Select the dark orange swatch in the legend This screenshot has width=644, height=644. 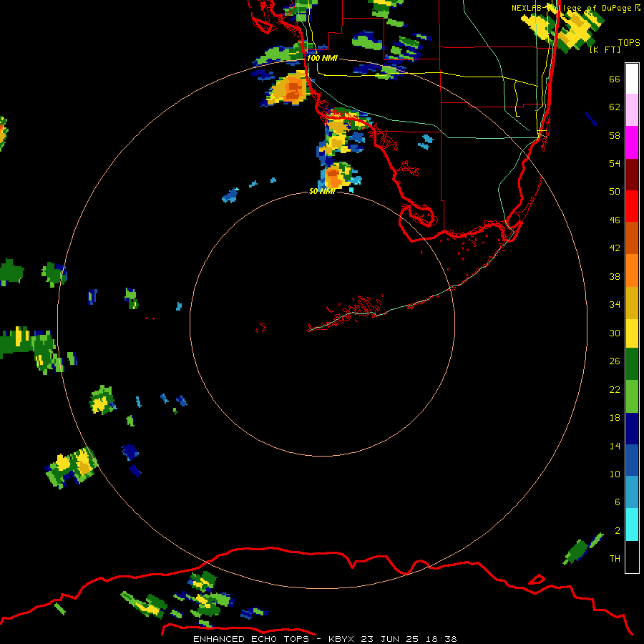coord(632,238)
